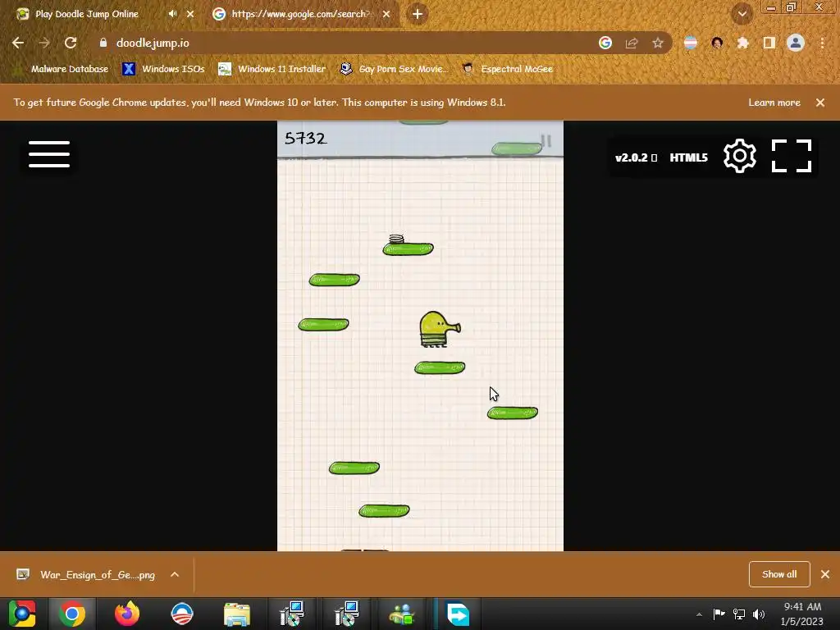This screenshot has height=630, width=840.
Task: Click the Doodler character
Action: tap(440, 330)
